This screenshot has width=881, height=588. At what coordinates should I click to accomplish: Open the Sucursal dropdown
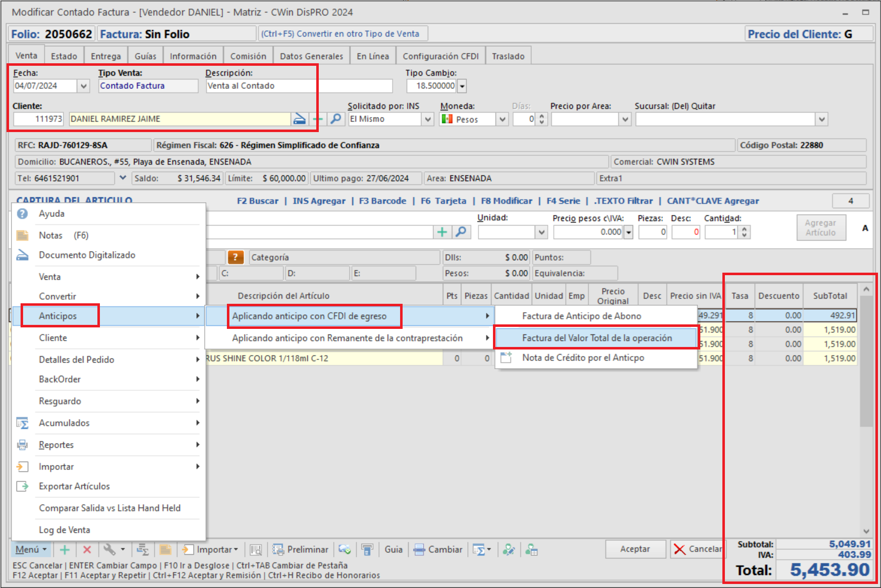coord(822,119)
